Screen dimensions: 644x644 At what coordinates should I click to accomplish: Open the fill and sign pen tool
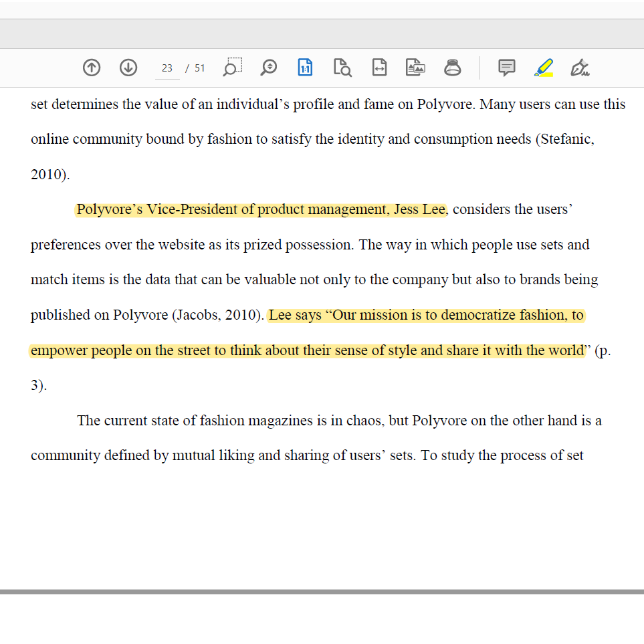580,68
